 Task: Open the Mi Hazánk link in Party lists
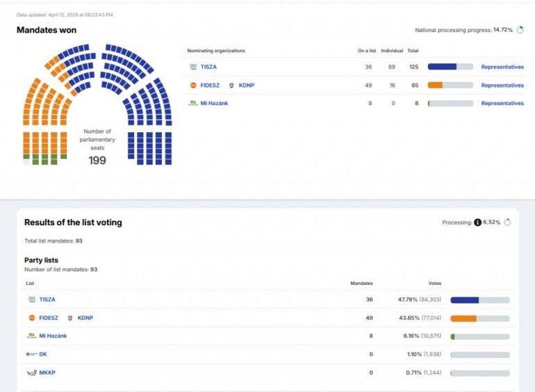[x=53, y=336]
